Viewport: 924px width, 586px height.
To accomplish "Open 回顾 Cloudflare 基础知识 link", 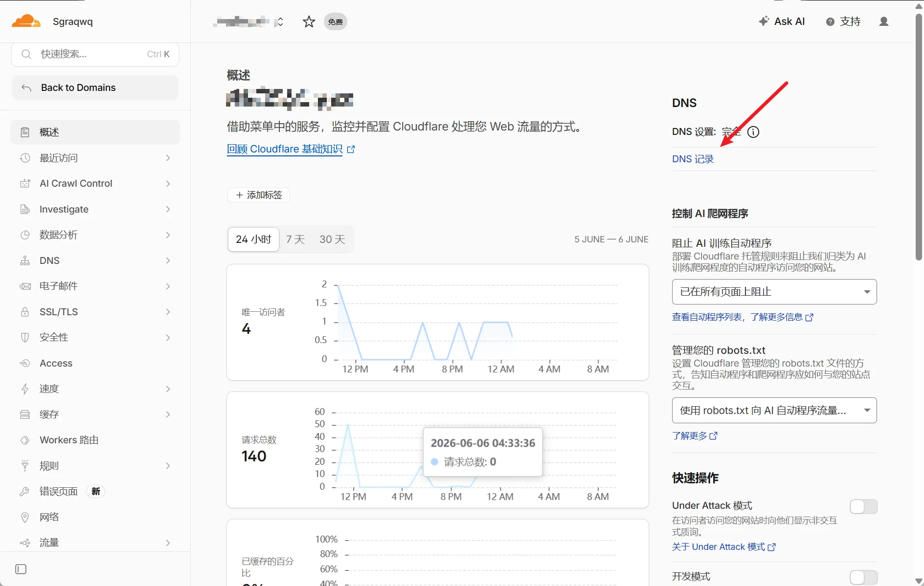I will click(291, 149).
